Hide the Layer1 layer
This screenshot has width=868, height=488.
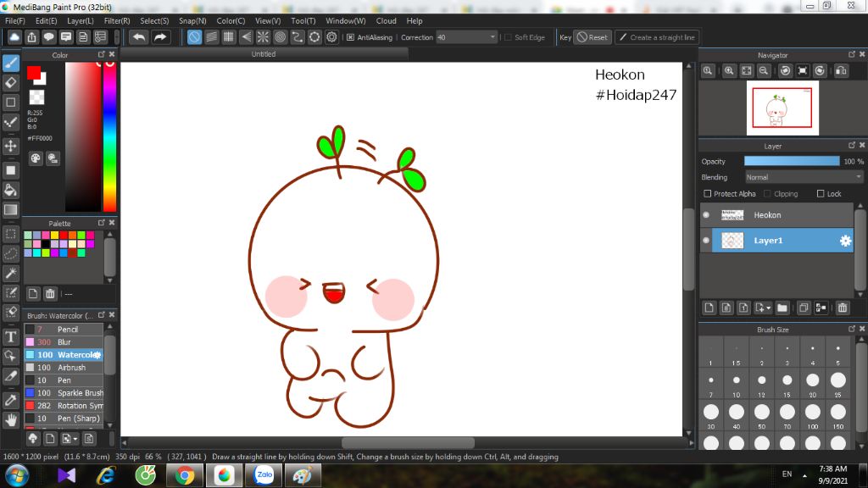tap(706, 240)
